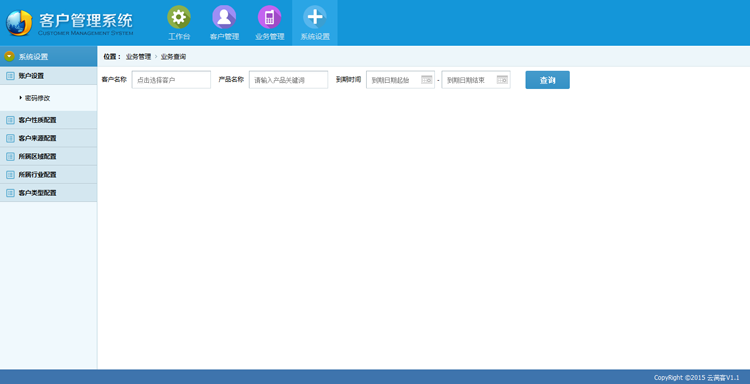The width and height of the screenshot is (750, 384).
Task: Click the globe logo of 客户管理系统
Action: pyautogui.click(x=19, y=22)
